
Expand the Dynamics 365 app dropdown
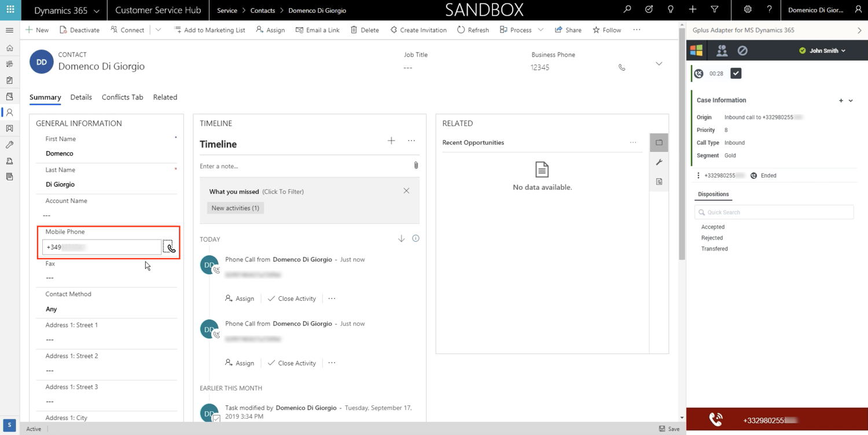pos(96,10)
